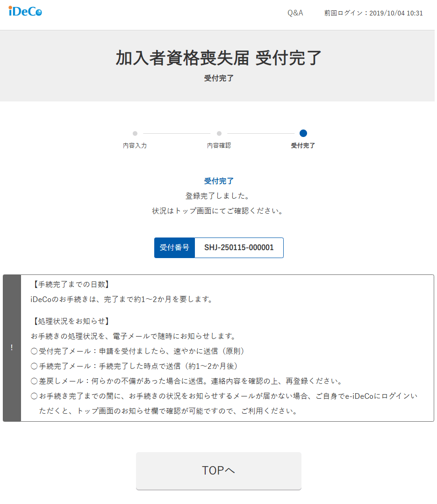
Task: Click the iDeCo logo
Action: [25, 12]
